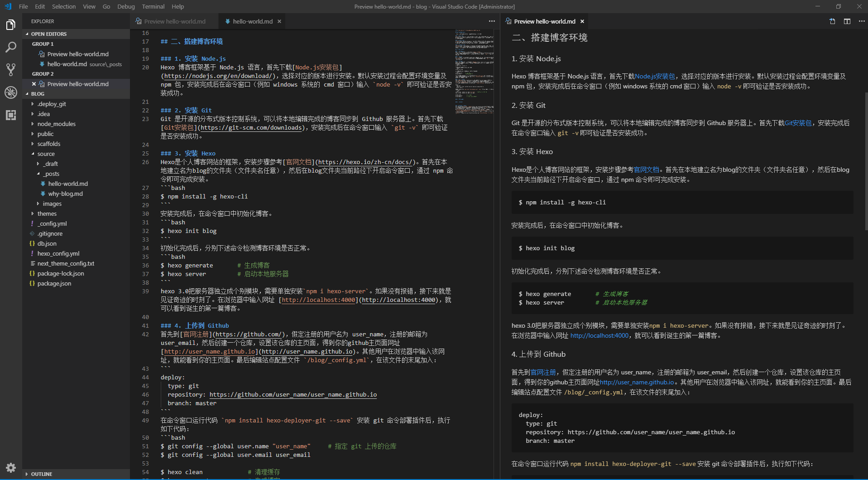Click the text file icon of next_theme_config.txt
This screenshot has width=868, height=480.
pos(33,263)
